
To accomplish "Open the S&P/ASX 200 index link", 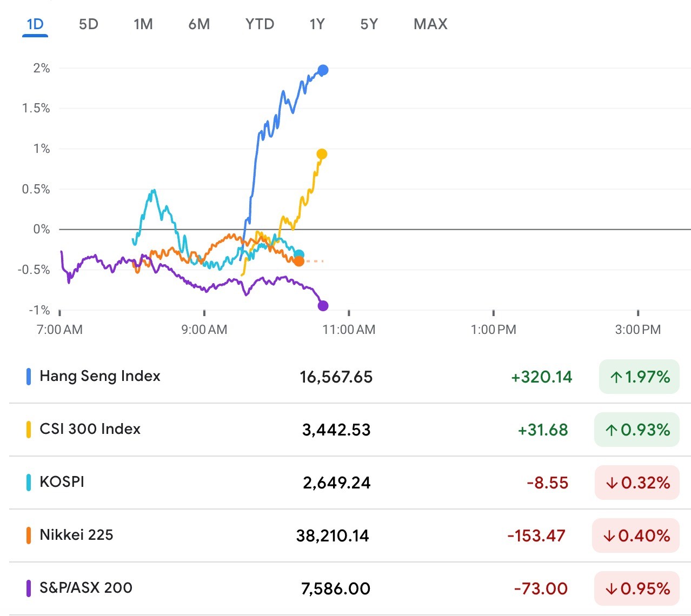I will tap(86, 588).
